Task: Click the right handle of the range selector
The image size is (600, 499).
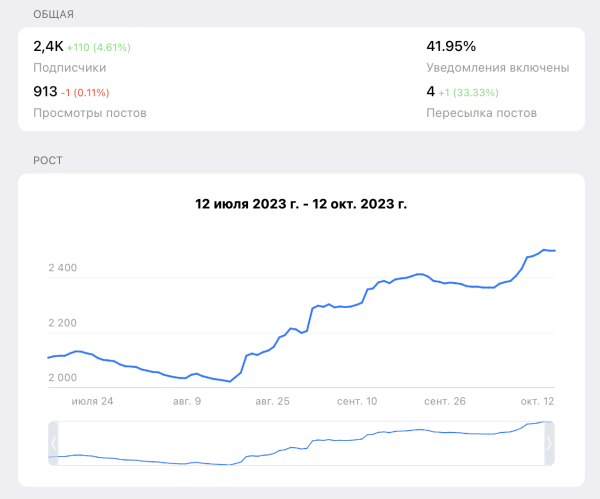Action: (548, 443)
